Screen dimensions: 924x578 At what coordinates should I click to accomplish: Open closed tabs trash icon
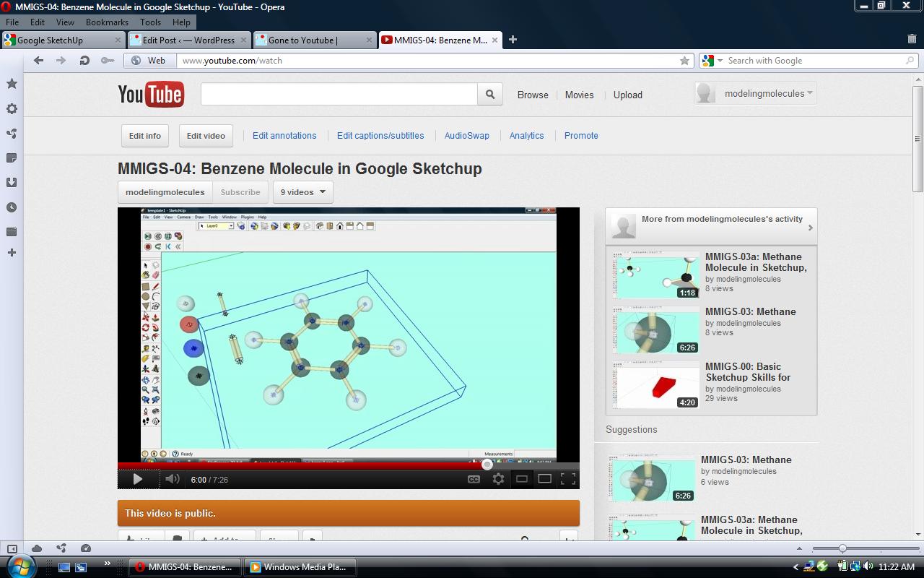[912, 39]
